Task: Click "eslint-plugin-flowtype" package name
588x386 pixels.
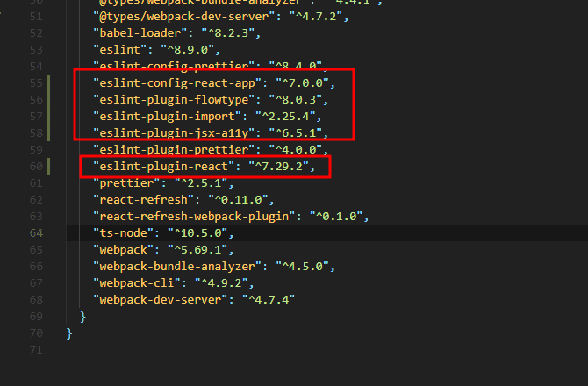Action: point(174,100)
